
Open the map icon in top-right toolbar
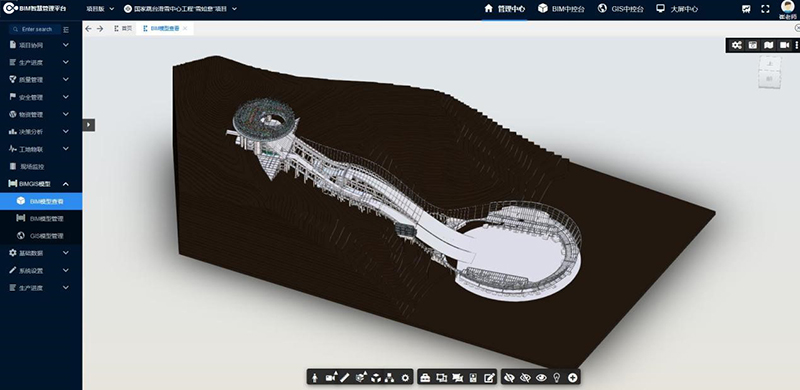pyautogui.click(x=769, y=45)
